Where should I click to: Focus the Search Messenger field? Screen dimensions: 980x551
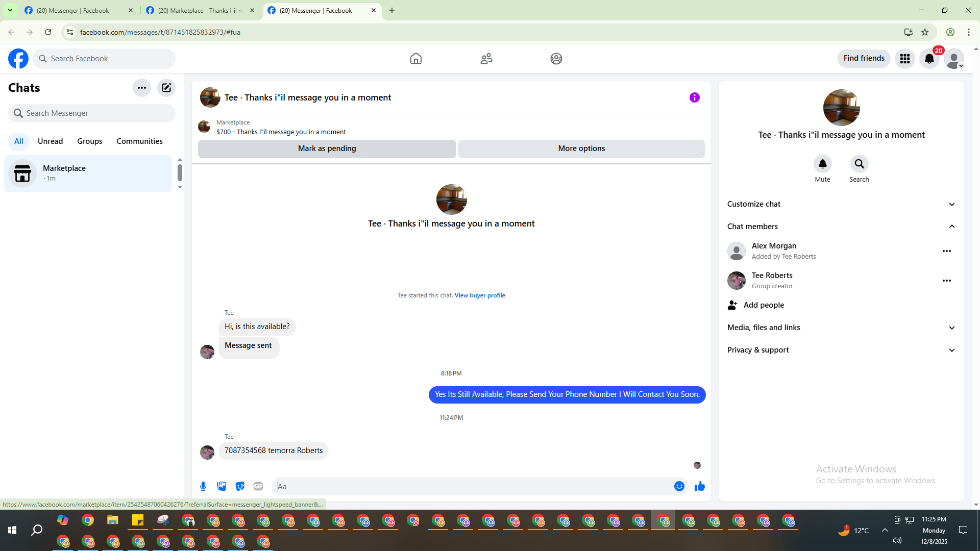92,113
